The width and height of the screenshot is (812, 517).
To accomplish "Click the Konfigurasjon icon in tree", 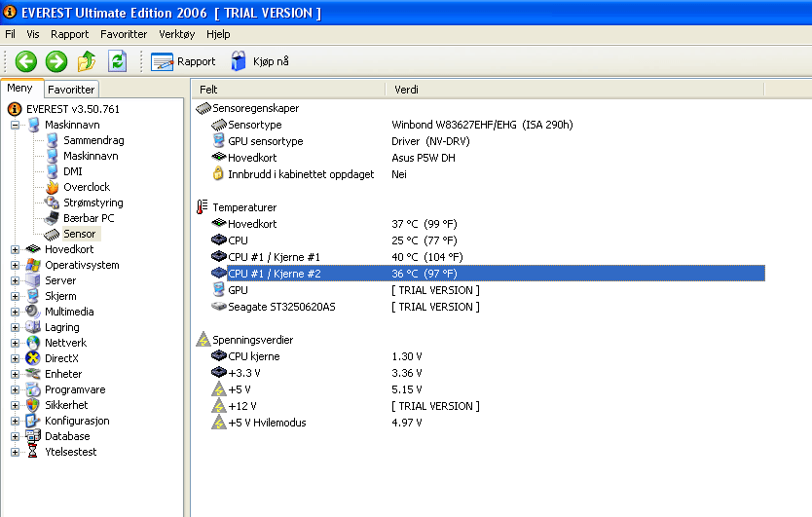I will 33,421.
